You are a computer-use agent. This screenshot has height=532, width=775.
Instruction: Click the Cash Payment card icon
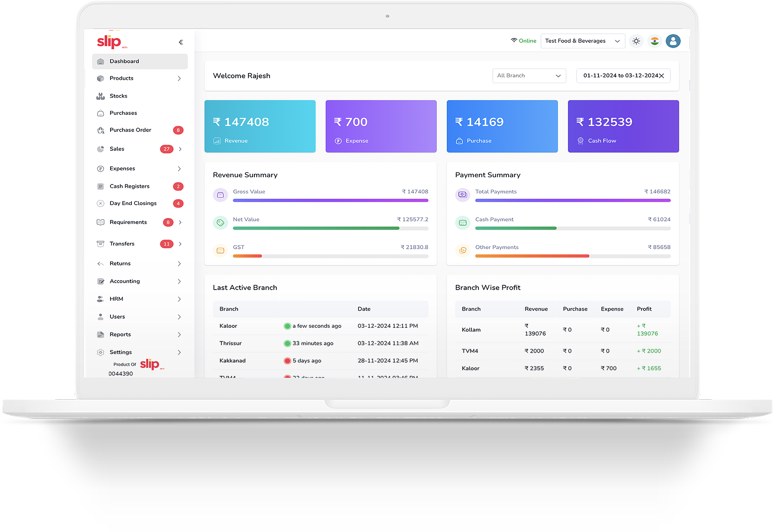coord(463,223)
